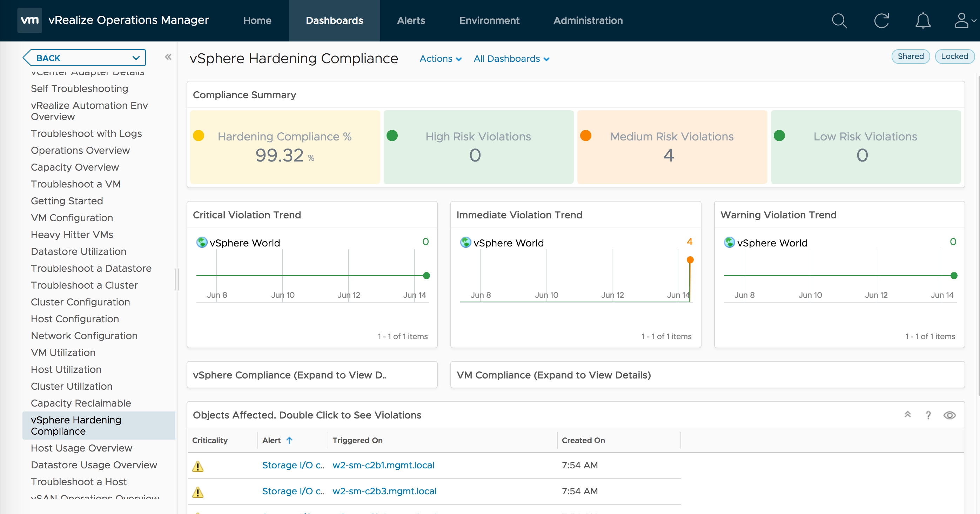
Task: Expand vSphere Compliance widget
Action: point(312,375)
